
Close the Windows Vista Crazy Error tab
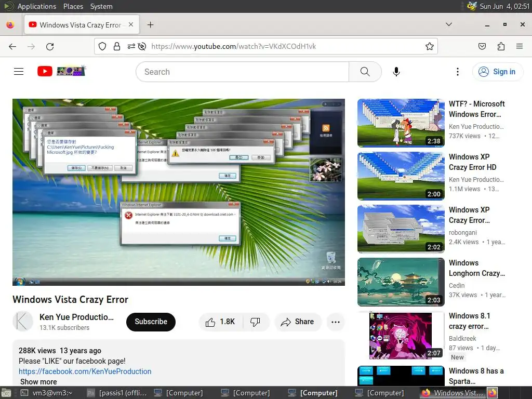click(x=131, y=25)
